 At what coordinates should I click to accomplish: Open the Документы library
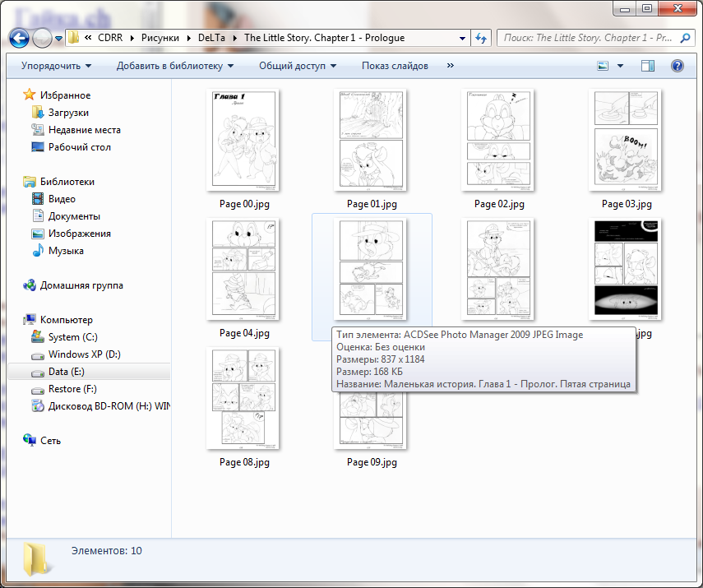[x=74, y=216]
